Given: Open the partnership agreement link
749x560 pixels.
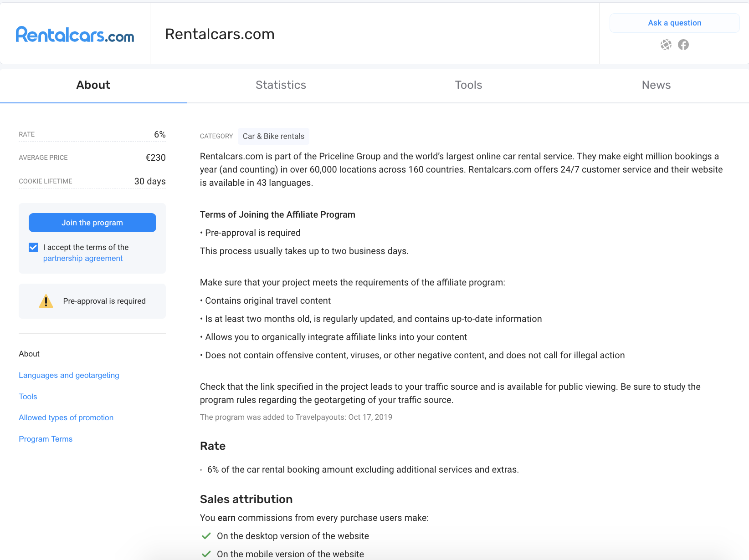Looking at the screenshot, I should pyautogui.click(x=83, y=258).
